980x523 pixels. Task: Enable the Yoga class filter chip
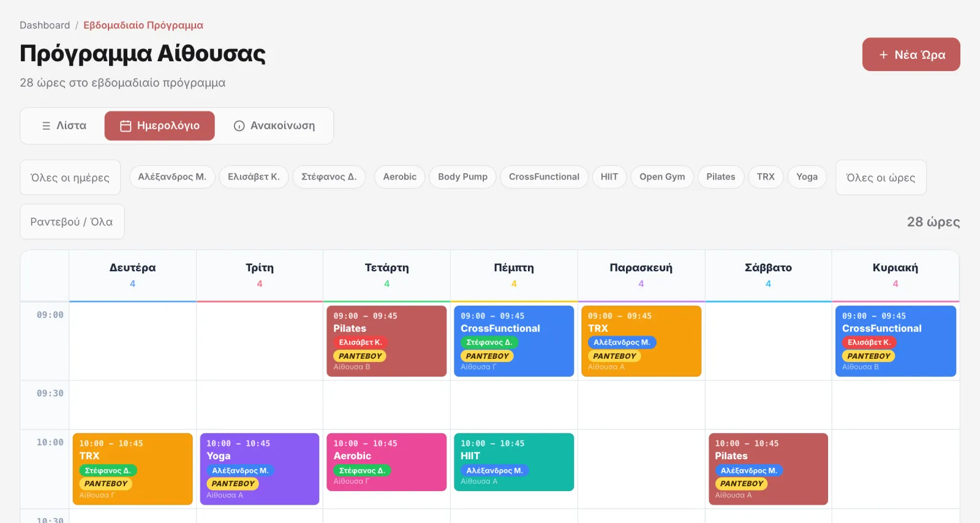(x=807, y=177)
